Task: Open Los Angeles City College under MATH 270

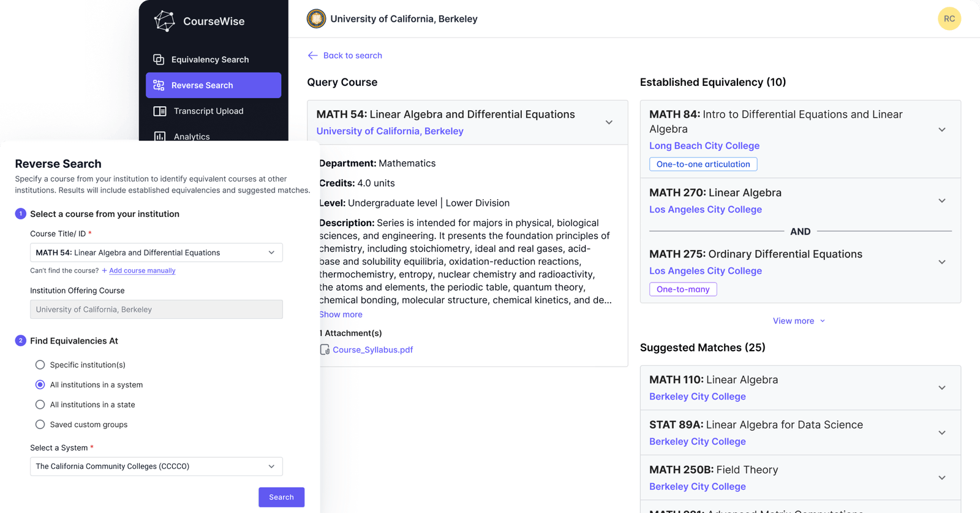Action: [706, 210]
